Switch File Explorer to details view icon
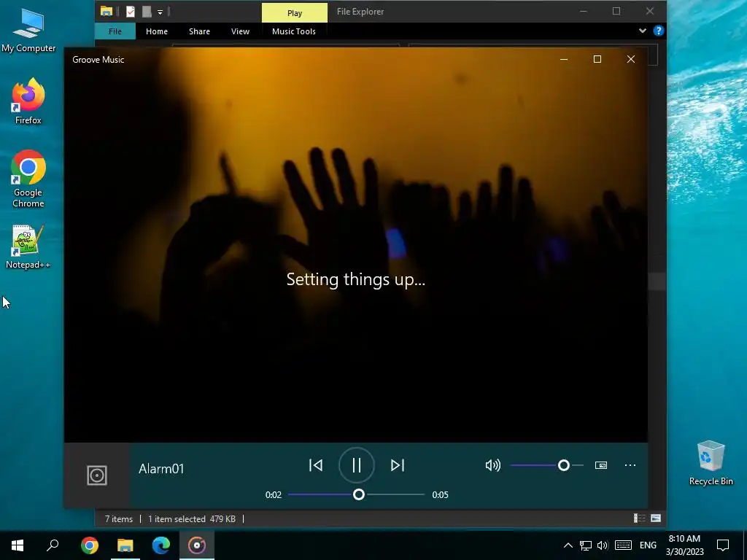 pyautogui.click(x=639, y=518)
